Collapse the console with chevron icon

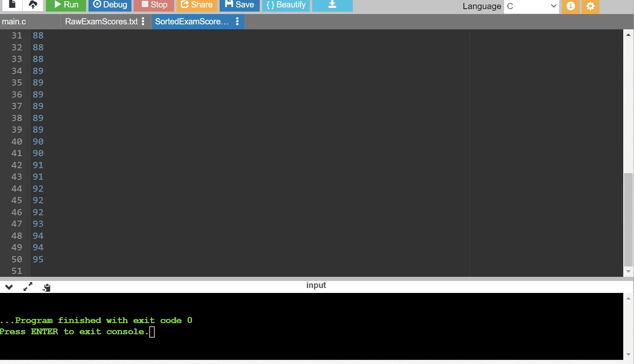point(9,287)
